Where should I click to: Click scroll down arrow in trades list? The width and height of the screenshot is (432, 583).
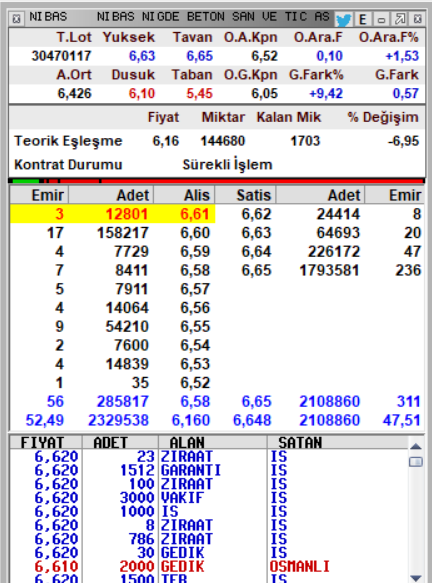[416, 578]
